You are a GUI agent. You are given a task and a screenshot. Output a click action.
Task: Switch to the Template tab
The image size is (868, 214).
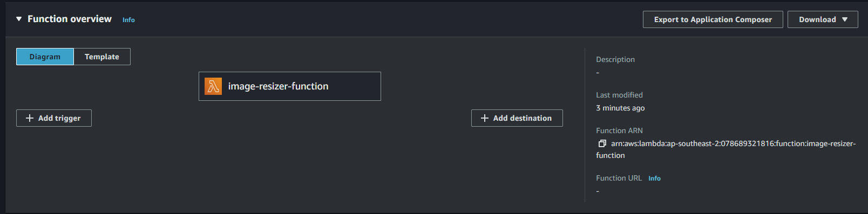(x=102, y=57)
